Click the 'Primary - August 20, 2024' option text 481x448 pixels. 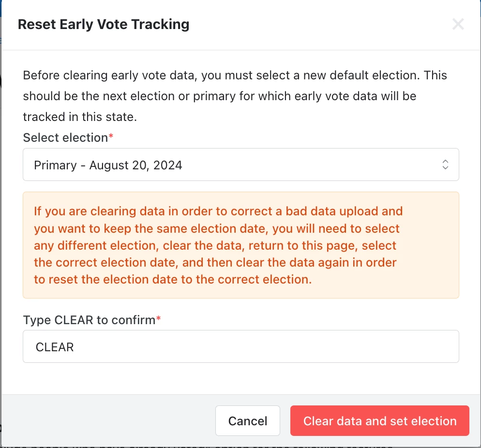coord(108,165)
